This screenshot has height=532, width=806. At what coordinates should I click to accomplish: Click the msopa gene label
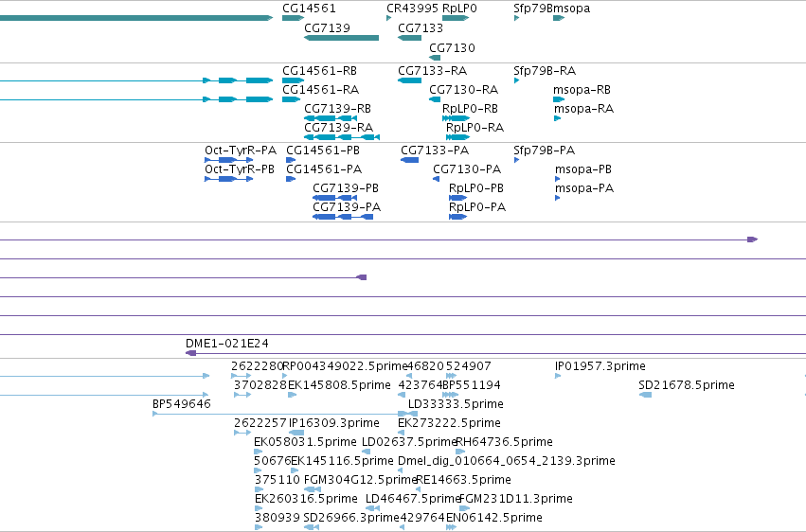tap(572, 9)
